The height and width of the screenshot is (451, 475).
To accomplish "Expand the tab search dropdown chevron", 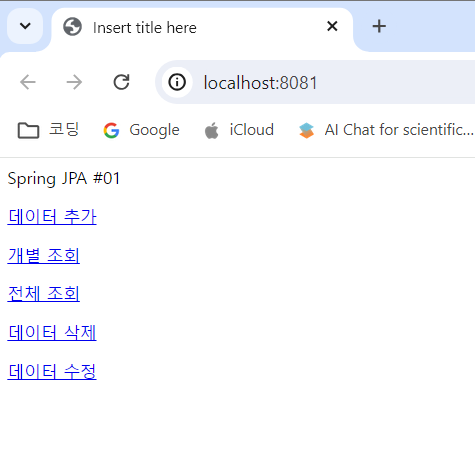I will pyautogui.click(x=25, y=26).
